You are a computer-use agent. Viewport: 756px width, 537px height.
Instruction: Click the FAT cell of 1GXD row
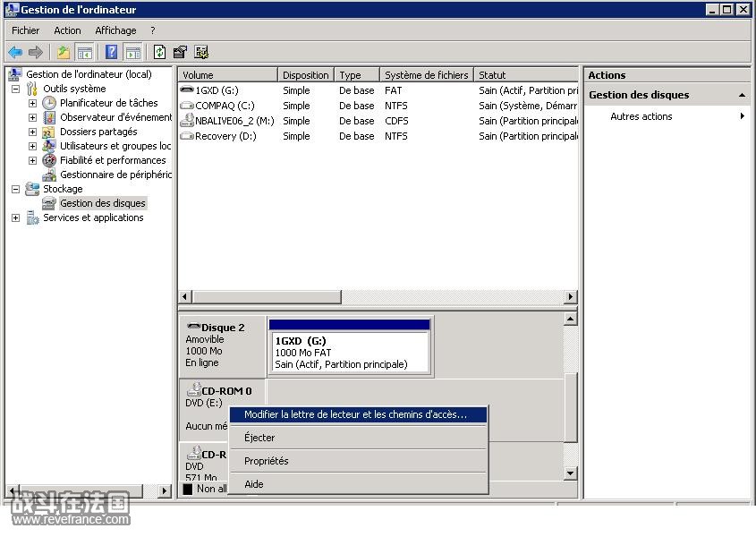393,90
